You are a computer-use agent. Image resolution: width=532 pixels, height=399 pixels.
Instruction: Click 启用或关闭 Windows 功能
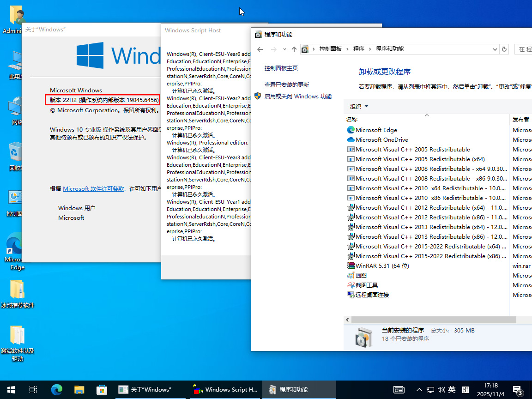point(298,97)
